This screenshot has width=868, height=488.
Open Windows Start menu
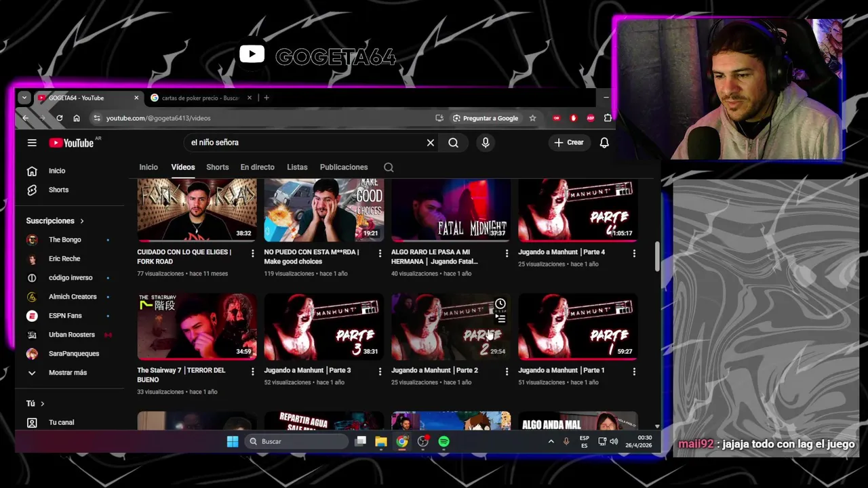[233, 441]
